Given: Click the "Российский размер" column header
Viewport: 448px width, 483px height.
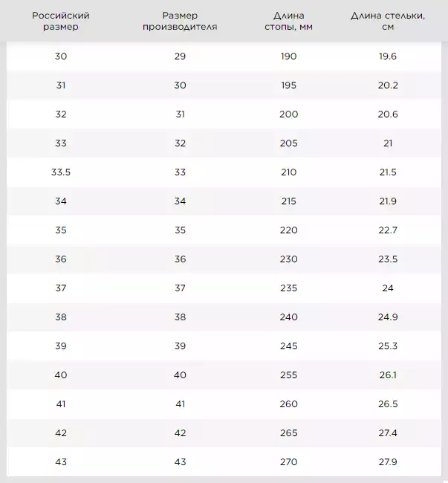Looking at the screenshot, I should pos(61,21).
